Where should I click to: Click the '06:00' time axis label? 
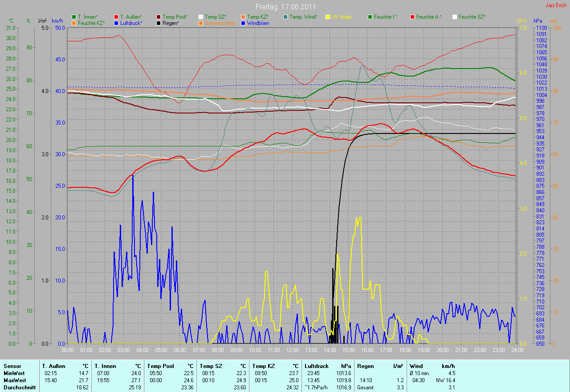coord(180,350)
